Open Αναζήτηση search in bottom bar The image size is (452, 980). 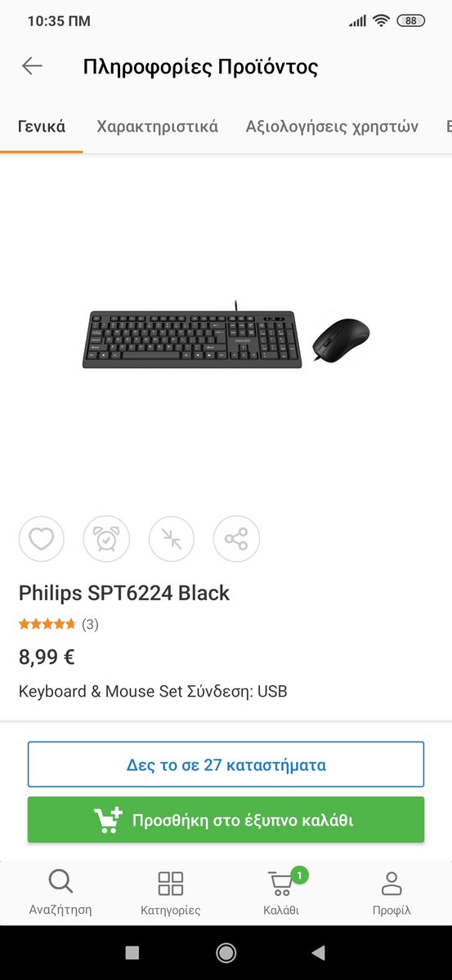point(60,892)
